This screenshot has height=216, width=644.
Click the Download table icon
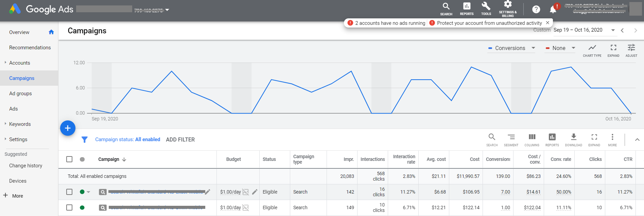click(x=573, y=139)
